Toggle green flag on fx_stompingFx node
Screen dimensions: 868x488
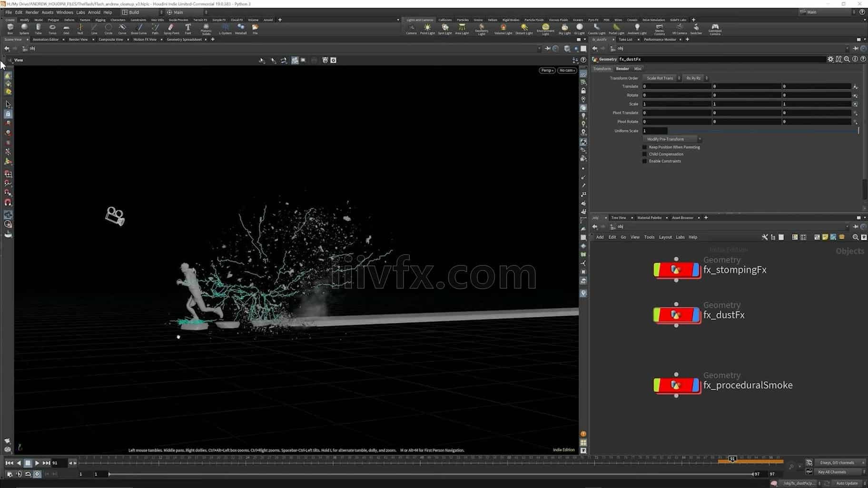click(x=657, y=270)
